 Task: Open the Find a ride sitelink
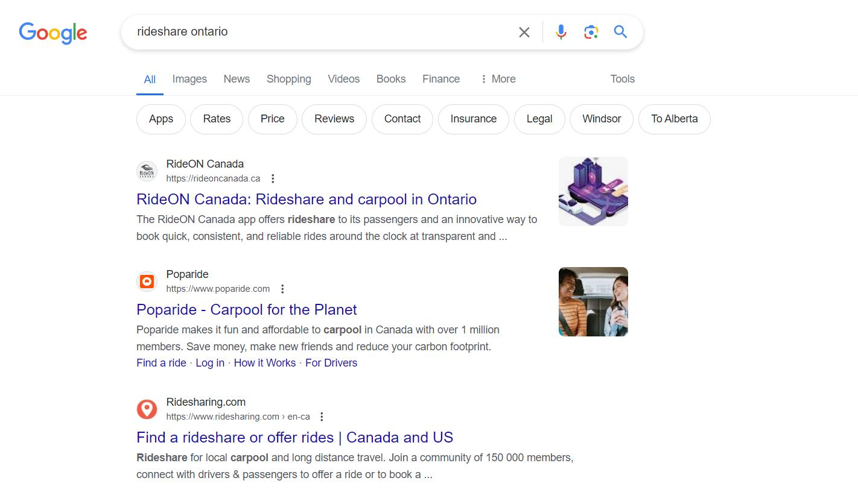[161, 363]
